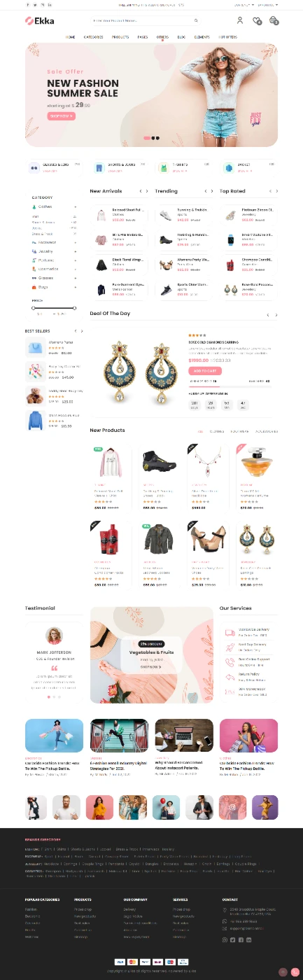Open the Hot Offers menu item
Screen dimensions: 303x980
pos(227,36)
